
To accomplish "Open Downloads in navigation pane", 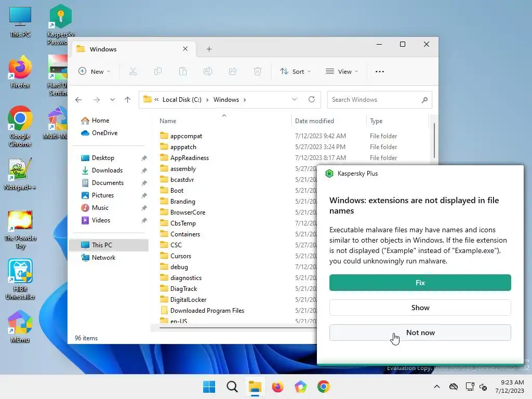I will (x=109, y=170).
